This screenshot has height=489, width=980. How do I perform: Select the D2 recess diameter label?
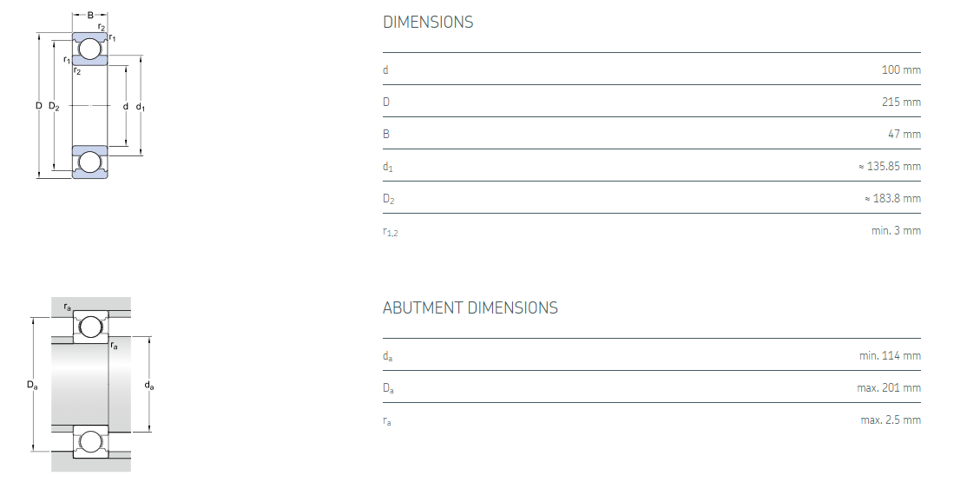point(389,199)
